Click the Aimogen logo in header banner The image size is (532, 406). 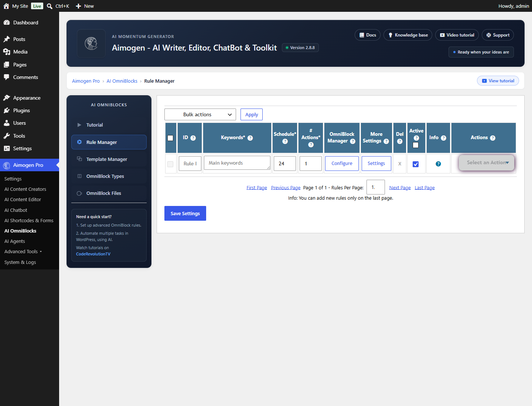91,44
